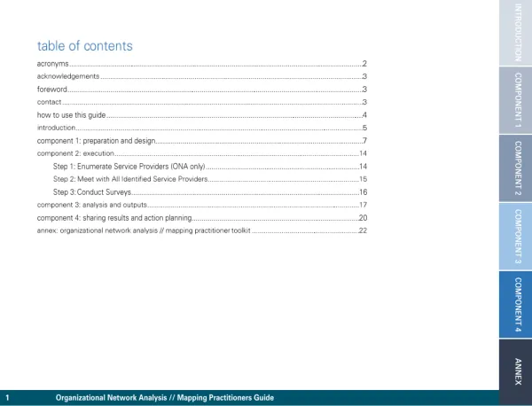Open the annex mapping practitioner toolkit entry
Image resolution: width=532 pixels, height=406 pixels.
202,230
